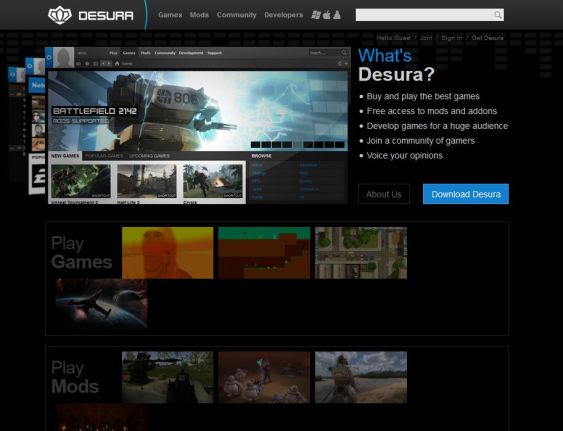Follow the Join link
Image resolution: width=563 pixels, height=431 pixels.
tap(426, 38)
